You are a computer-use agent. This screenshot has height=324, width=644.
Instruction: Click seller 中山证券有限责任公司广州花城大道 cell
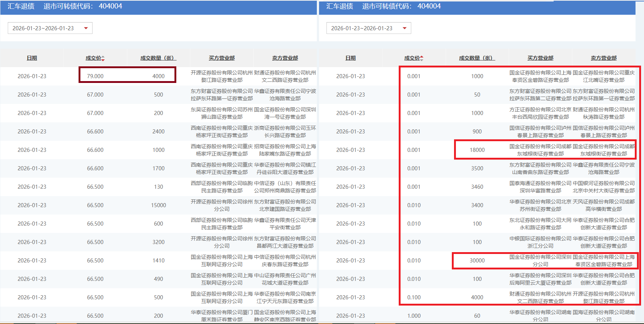285,279
